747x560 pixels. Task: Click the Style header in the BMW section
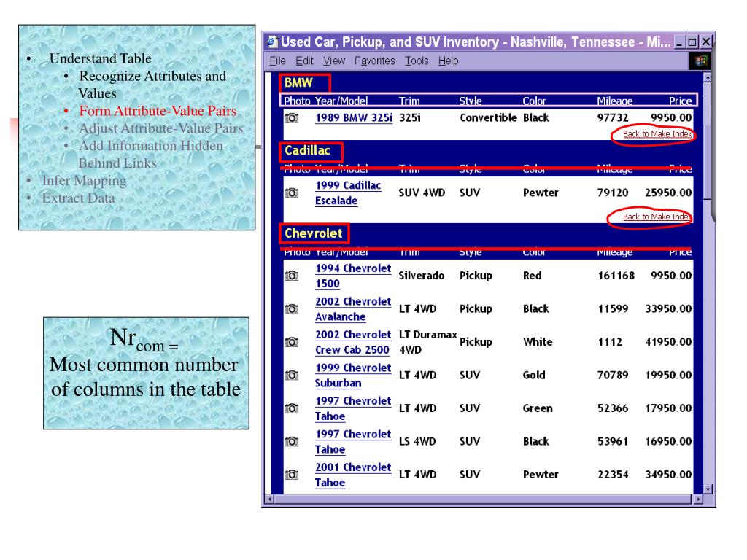[x=471, y=101]
